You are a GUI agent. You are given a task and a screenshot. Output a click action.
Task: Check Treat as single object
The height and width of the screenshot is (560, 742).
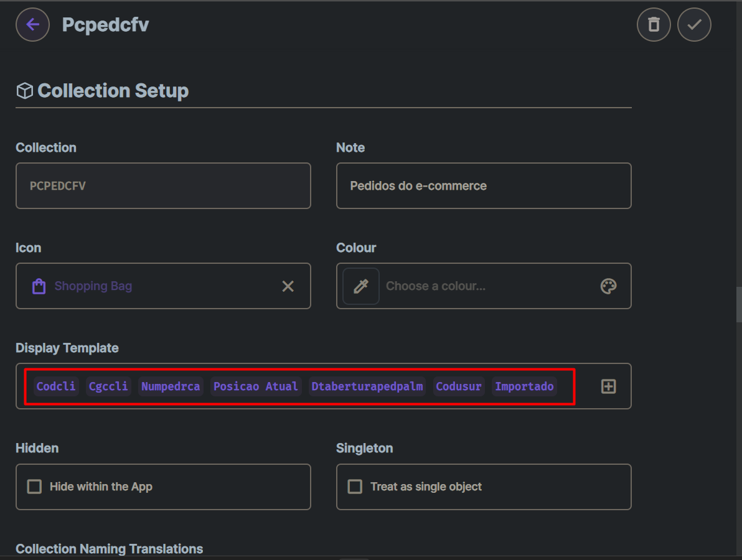point(355,487)
